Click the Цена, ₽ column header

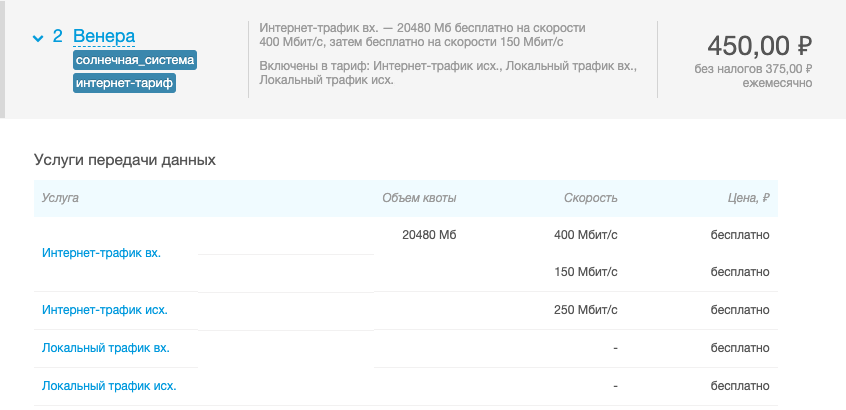tap(748, 198)
